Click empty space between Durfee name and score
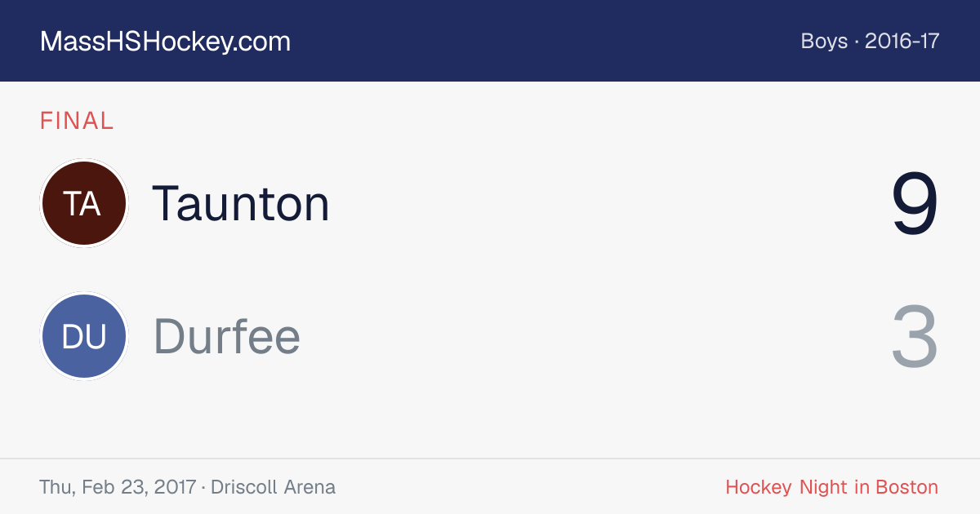This screenshot has width=980, height=514. click(x=595, y=337)
